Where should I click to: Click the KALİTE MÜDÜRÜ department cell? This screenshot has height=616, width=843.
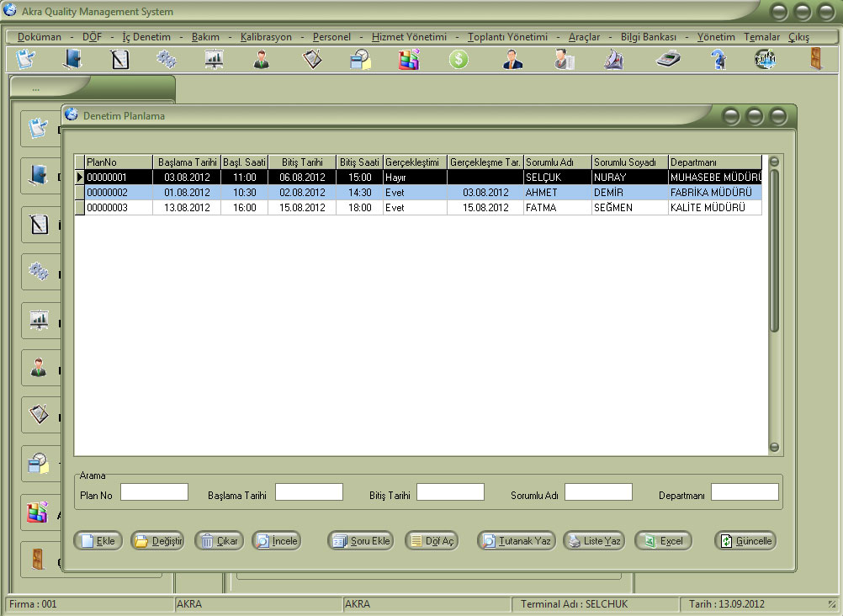coord(715,208)
